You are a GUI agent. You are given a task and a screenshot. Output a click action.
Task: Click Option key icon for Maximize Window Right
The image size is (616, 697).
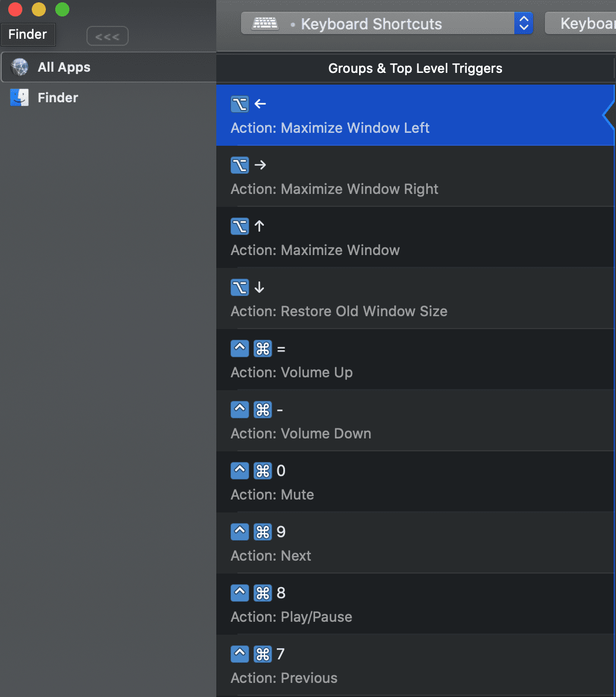pos(240,166)
